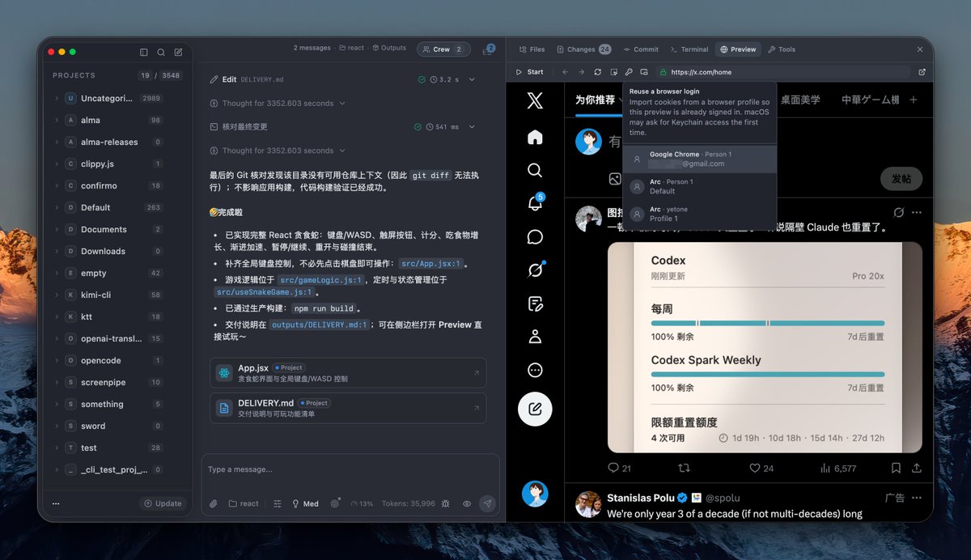The height and width of the screenshot is (560, 971).
Task: Activate the element inspector picker icon
Action: click(614, 72)
